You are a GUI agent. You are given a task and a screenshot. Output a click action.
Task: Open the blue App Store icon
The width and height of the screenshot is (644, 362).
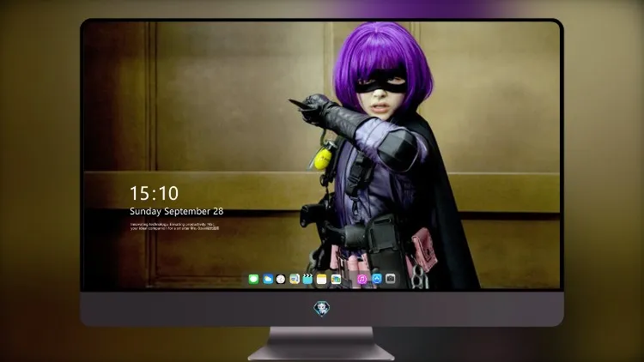pos(377,279)
